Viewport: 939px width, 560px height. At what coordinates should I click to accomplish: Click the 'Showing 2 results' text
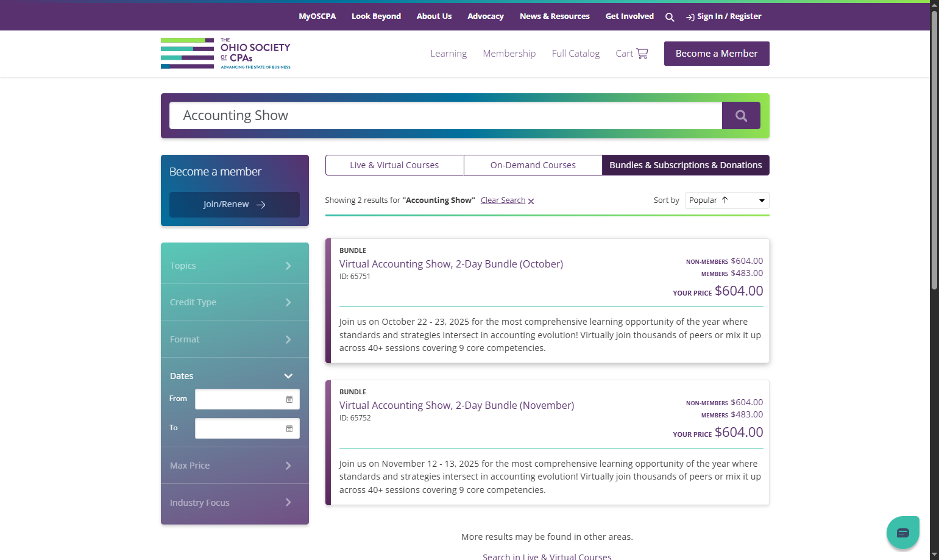(400, 200)
